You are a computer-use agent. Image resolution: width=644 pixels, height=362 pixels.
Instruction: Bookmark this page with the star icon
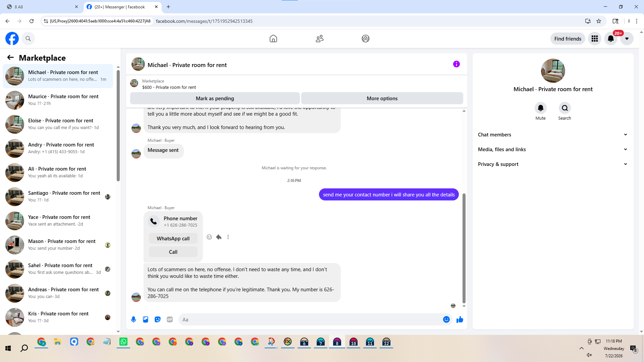pyautogui.click(x=599, y=21)
